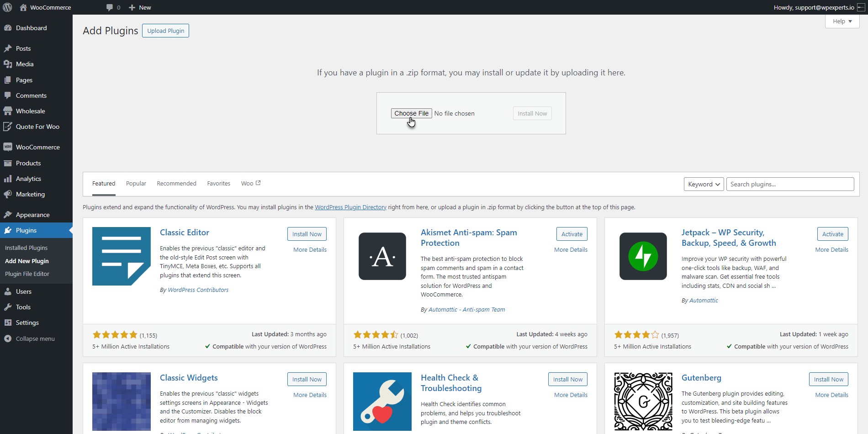View More Details for Gutenberg
868x434 pixels.
[x=831, y=395]
